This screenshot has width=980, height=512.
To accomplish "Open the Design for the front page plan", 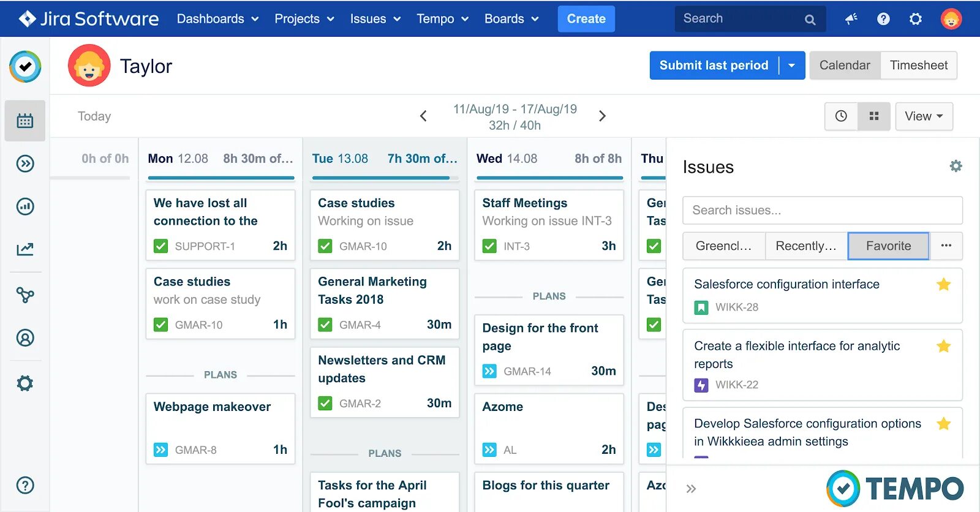I will point(549,350).
